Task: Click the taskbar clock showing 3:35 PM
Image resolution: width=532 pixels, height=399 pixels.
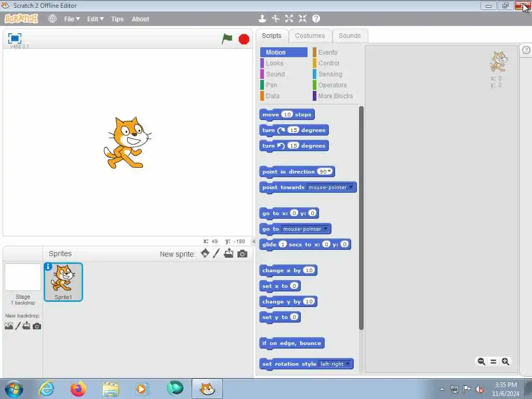Action: click(506, 389)
